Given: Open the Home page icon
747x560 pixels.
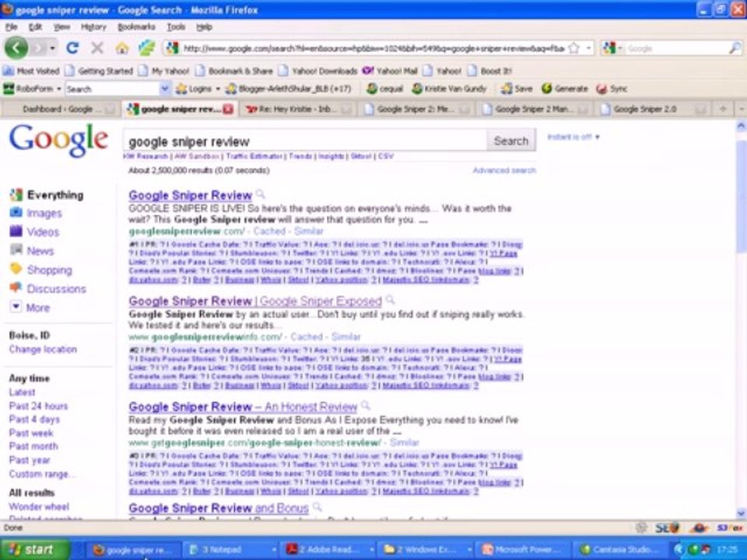Looking at the screenshot, I should tap(122, 48).
